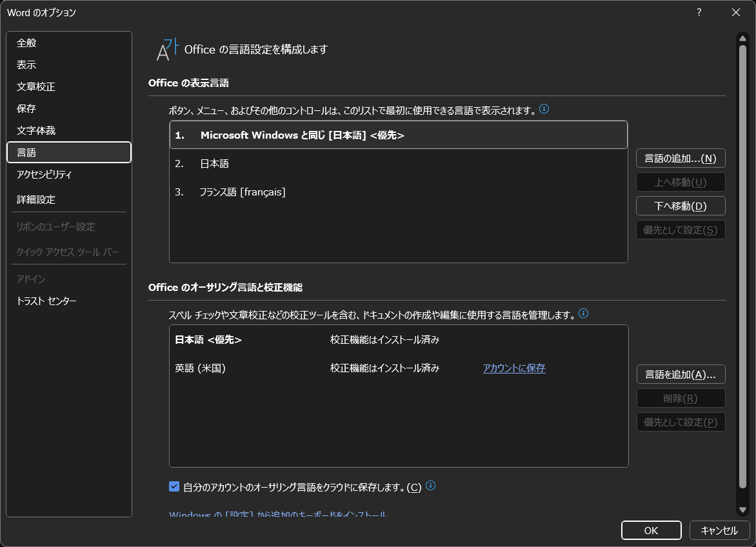This screenshot has width=756, height=547.
Task: Click 下へ移動(D) button
Action: click(681, 206)
